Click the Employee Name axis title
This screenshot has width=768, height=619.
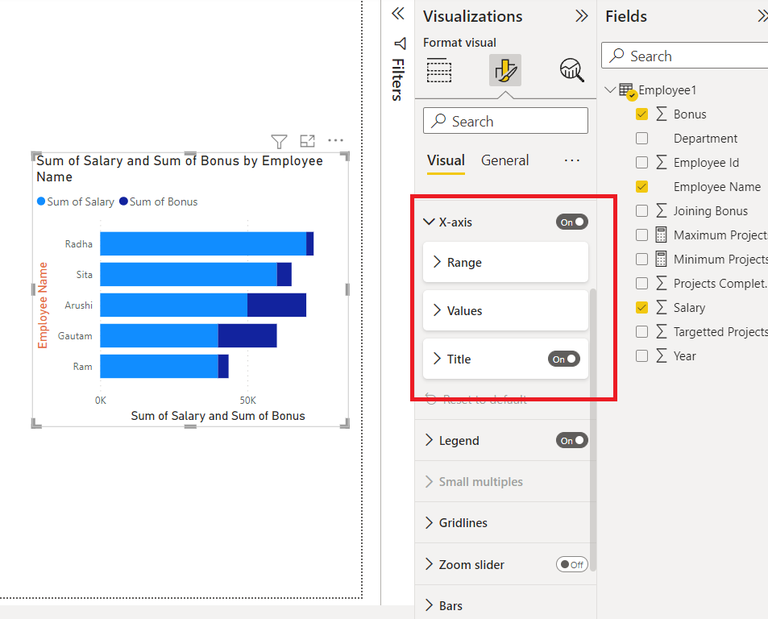pos(43,305)
